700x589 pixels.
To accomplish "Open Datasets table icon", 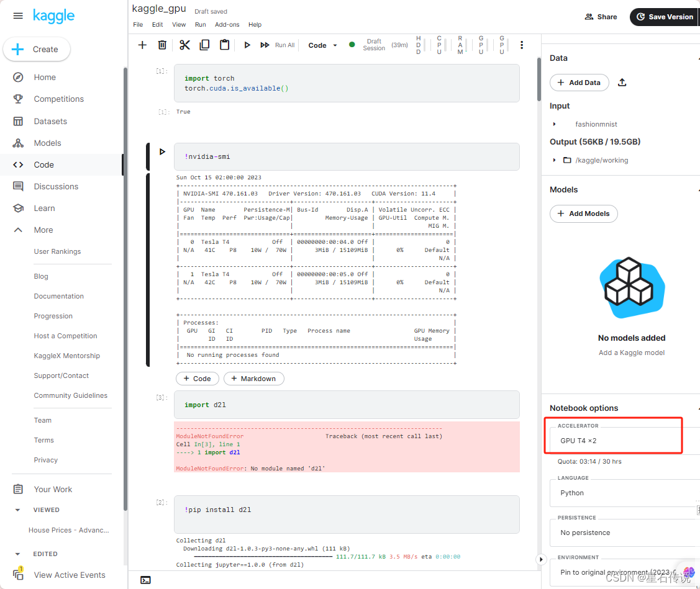I will click(18, 122).
